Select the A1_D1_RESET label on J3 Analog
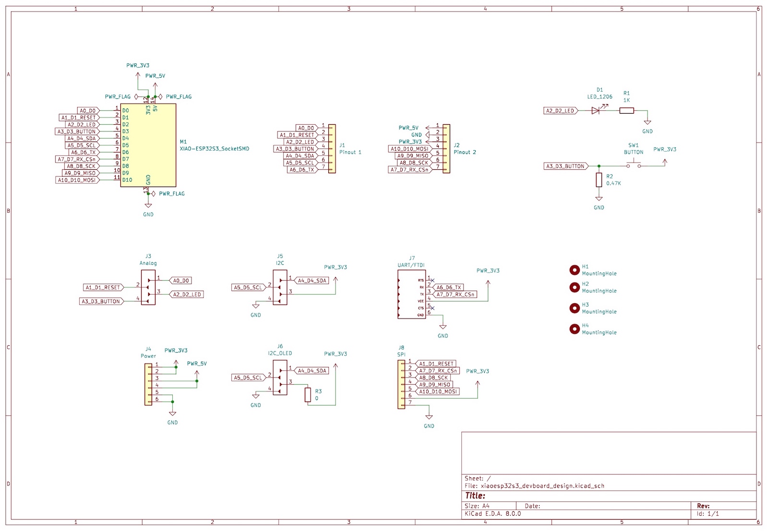This screenshot has height=532, width=767. (x=103, y=287)
